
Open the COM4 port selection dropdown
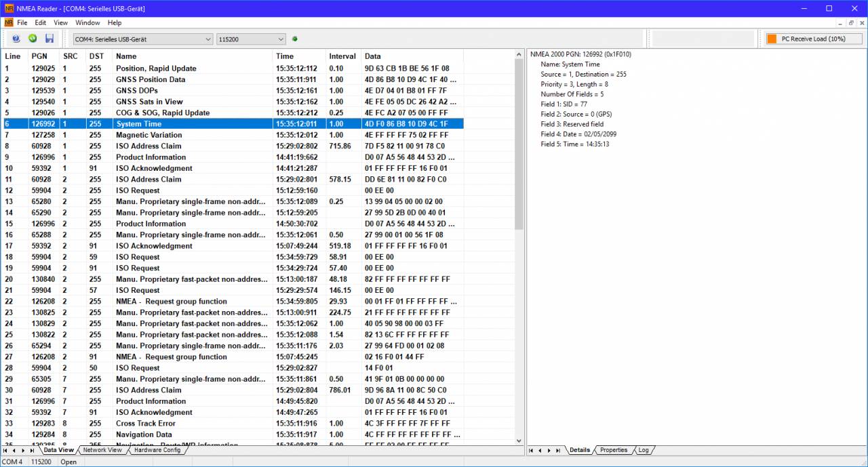[143, 39]
